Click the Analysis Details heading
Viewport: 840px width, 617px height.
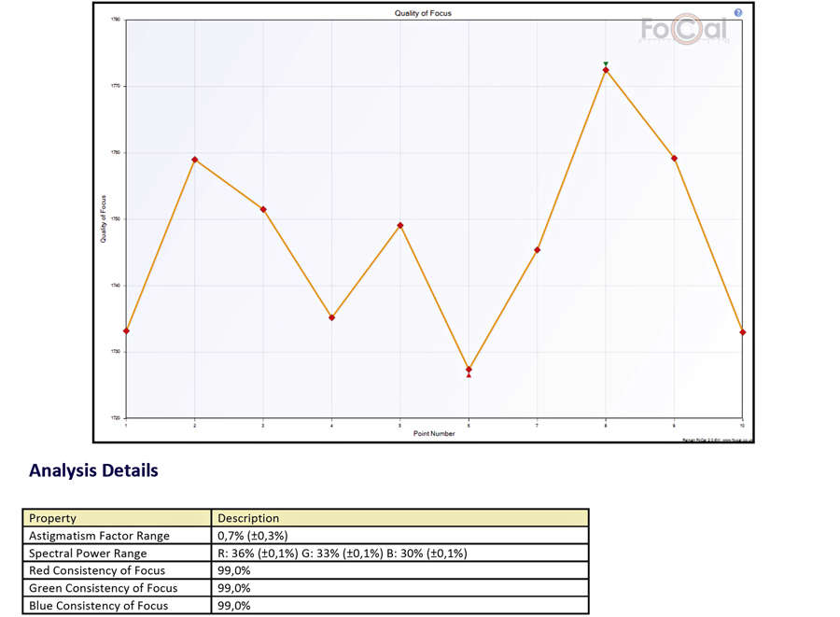(x=93, y=470)
